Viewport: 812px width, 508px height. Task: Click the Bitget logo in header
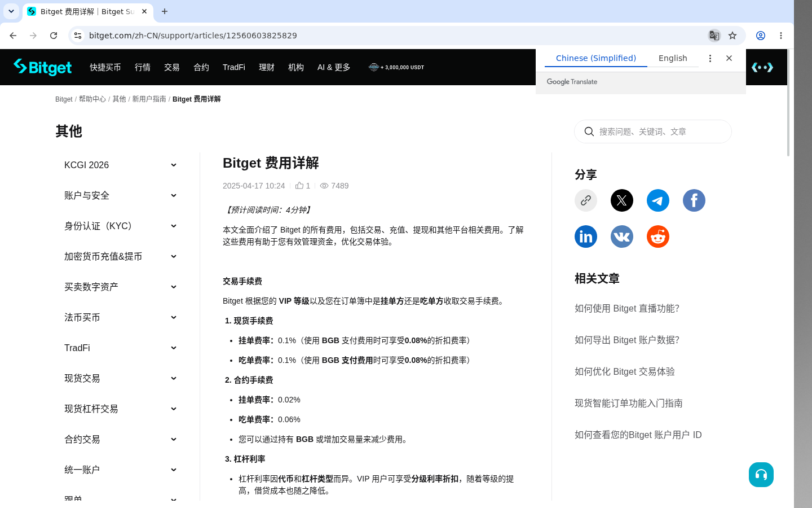coord(43,67)
